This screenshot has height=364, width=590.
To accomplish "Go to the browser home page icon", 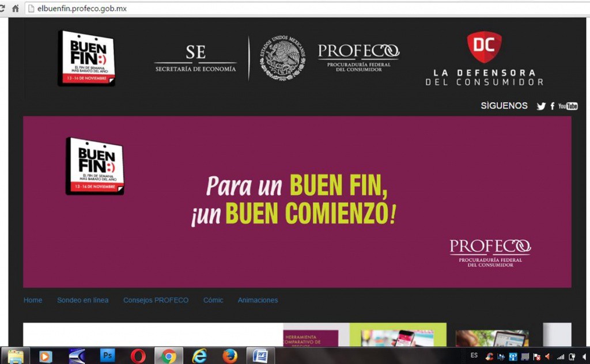I will point(16,8).
